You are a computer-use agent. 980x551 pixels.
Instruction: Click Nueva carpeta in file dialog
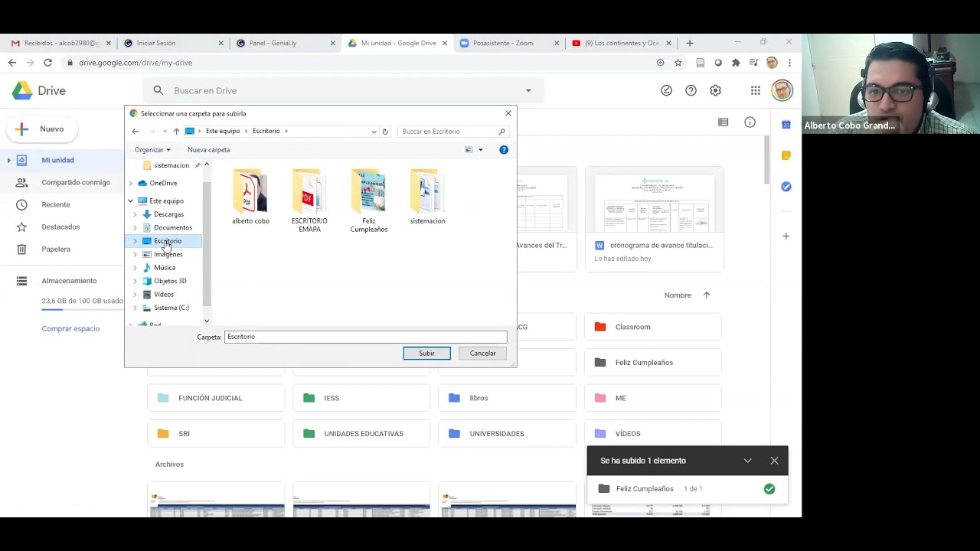208,150
